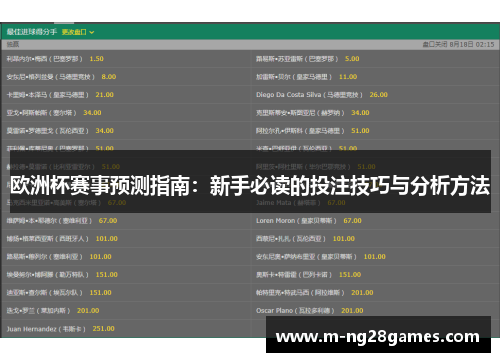Select 101.00 odds for the 西班牙人 player
This screenshot has width=500, height=362.
pos(107,239)
